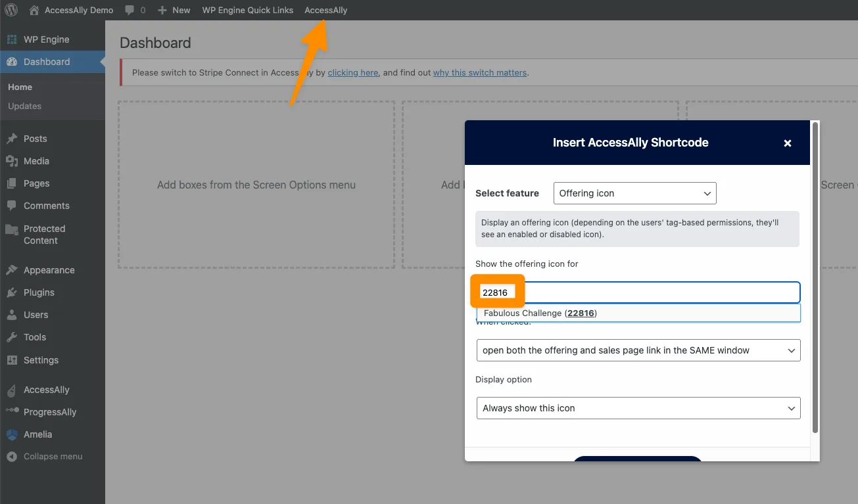Screen dimensions: 858x504
Task: Open the comments bubble icon in admin bar
Action: [130, 11]
